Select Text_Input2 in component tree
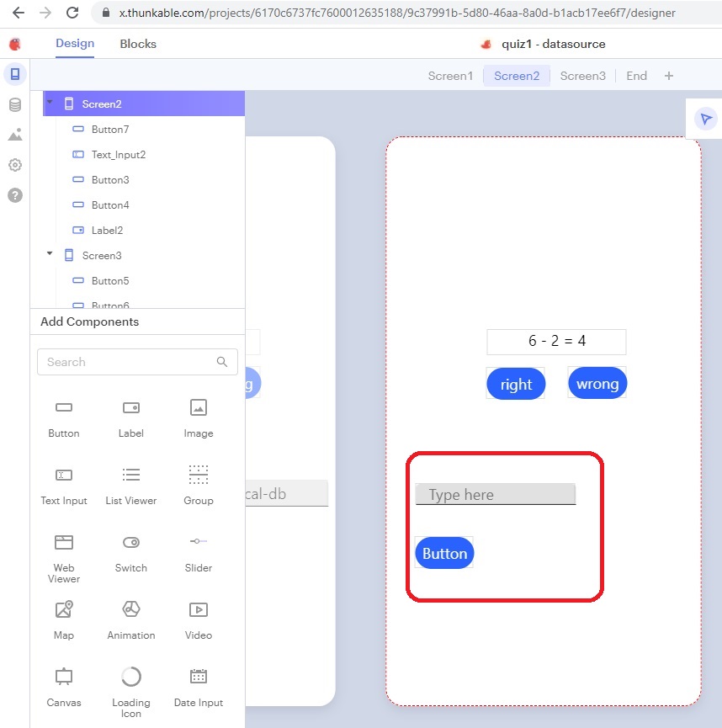This screenshot has height=728, width=722. coord(119,155)
